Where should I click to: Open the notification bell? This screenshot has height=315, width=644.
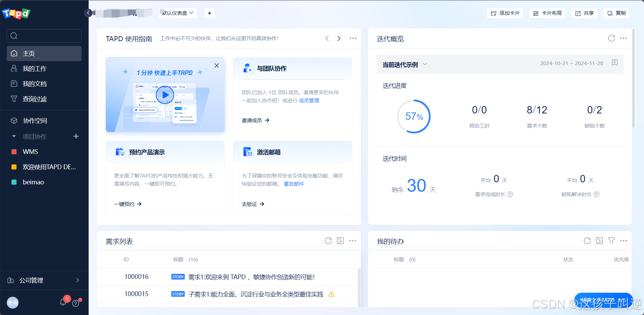63,302
